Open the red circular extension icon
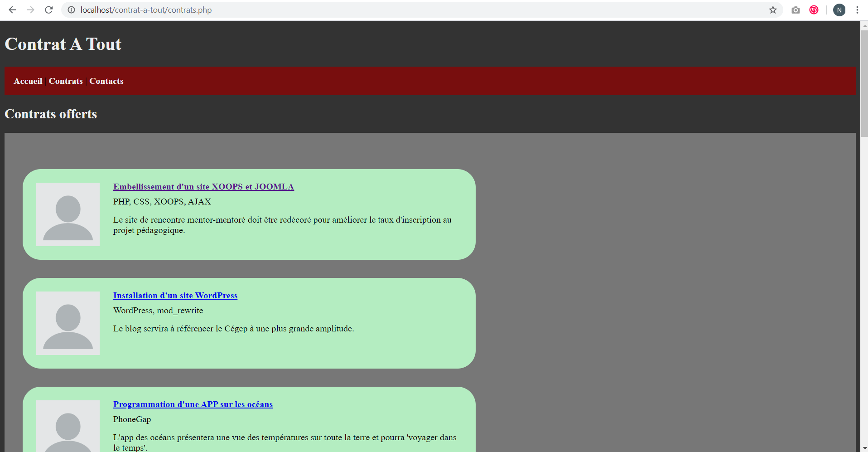The height and width of the screenshot is (452, 868). pos(814,10)
